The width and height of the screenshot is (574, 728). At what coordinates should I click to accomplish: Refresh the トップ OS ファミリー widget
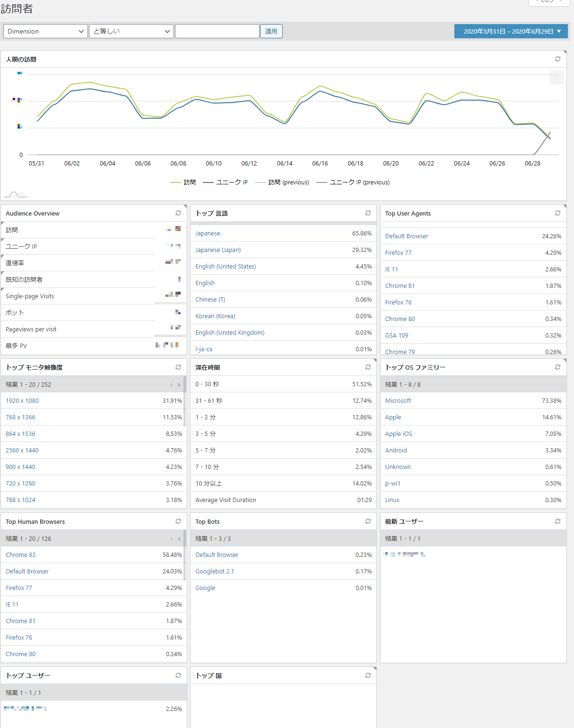pos(557,367)
